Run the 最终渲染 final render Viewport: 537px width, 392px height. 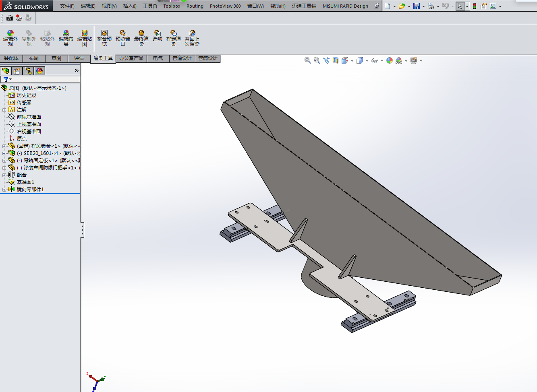click(x=141, y=38)
